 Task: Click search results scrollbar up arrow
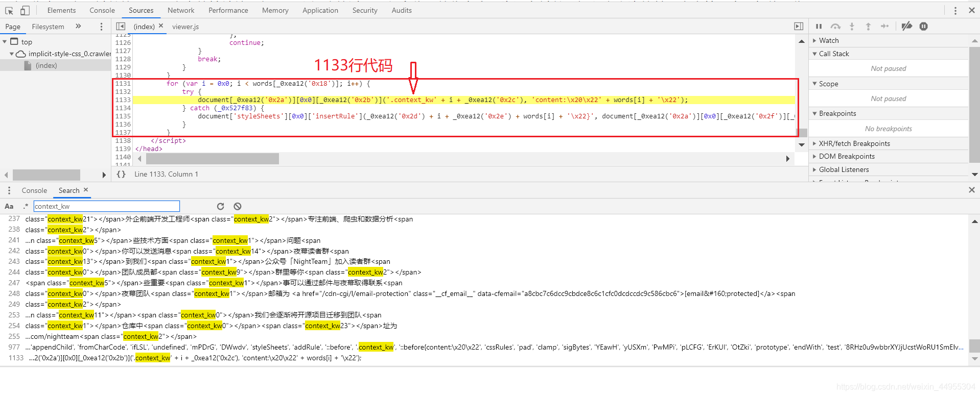974,221
